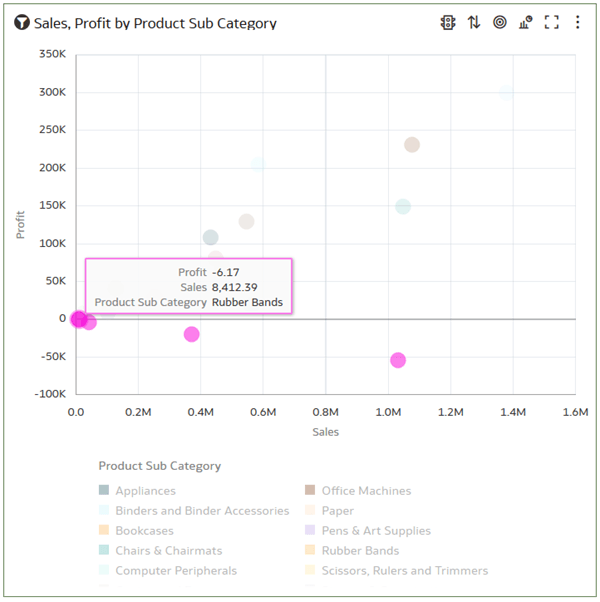600x602 pixels.
Task: Click the brown bubble near 230K profit
Action: click(x=412, y=145)
